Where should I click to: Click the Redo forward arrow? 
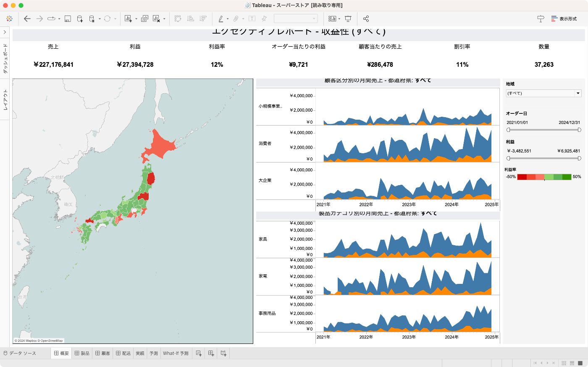[39, 18]
